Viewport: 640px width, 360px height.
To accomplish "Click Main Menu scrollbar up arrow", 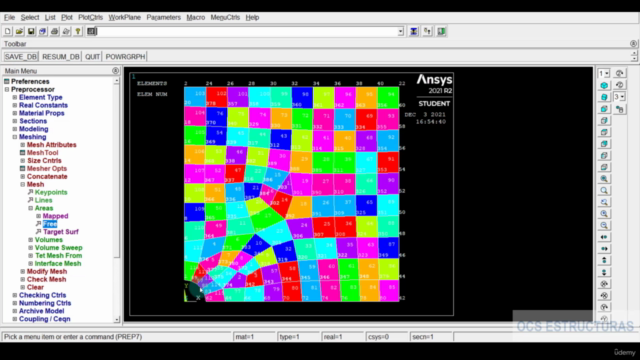I will pos(117,81).
